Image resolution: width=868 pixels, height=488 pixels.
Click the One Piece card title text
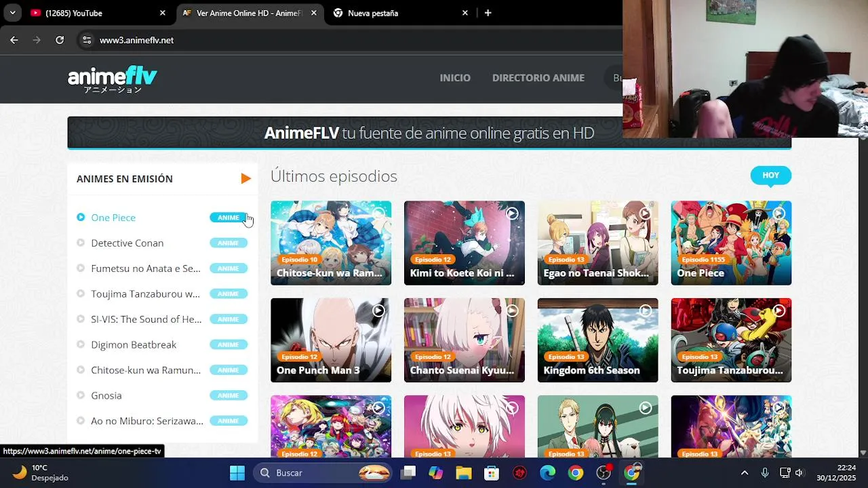point(701,273)
